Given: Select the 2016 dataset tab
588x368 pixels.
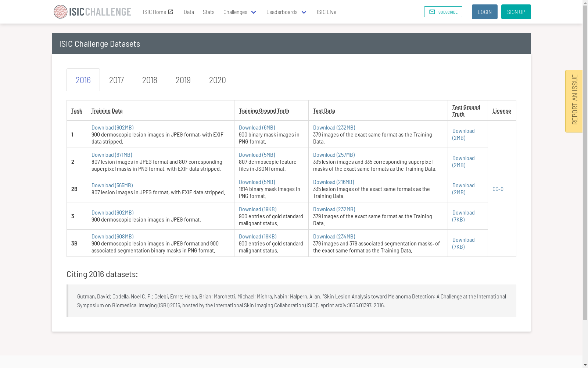Looking at the screenshot, I should point(83,80).
